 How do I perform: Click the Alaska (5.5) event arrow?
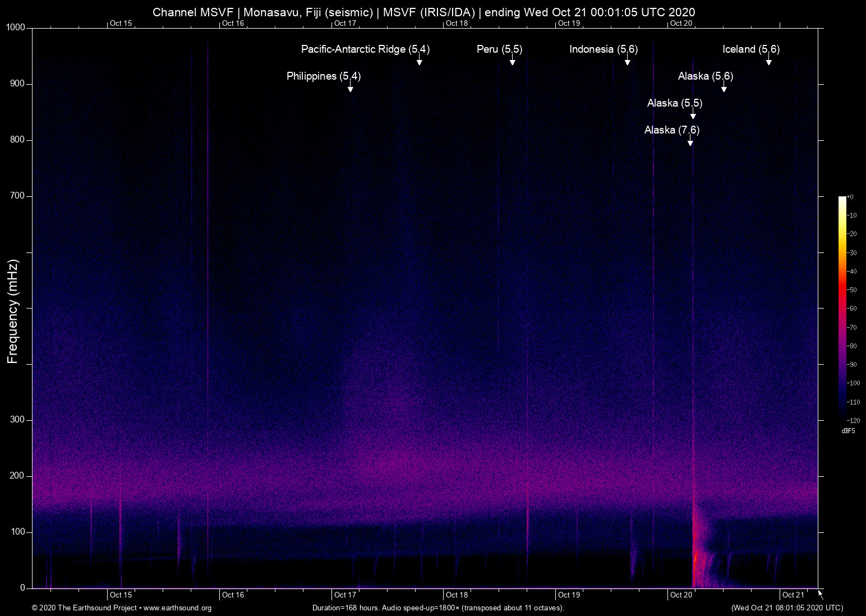(693, 116)
